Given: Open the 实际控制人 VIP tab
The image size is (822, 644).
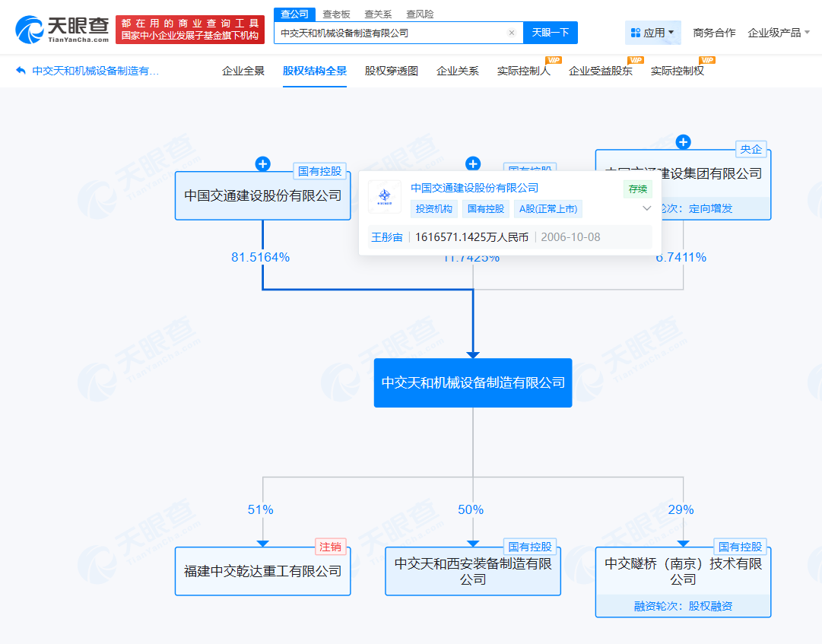Looking at the screenshot, I should [x=524, y=71].
